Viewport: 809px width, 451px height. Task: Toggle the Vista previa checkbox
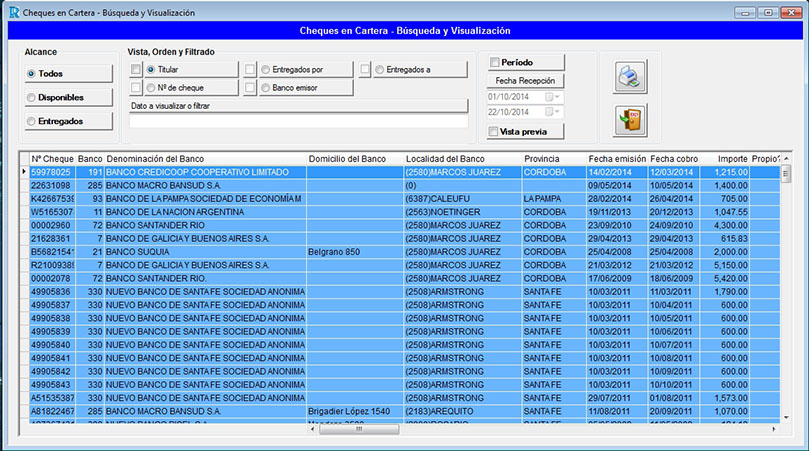point(494,131)
